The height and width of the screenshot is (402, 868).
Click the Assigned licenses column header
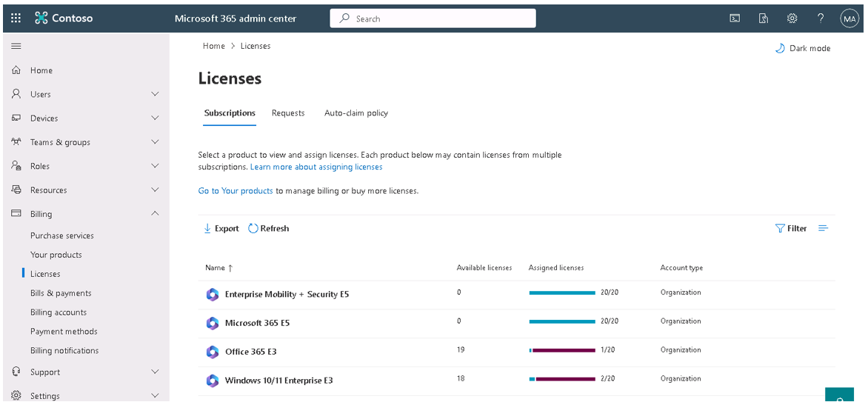click(555, 268)
